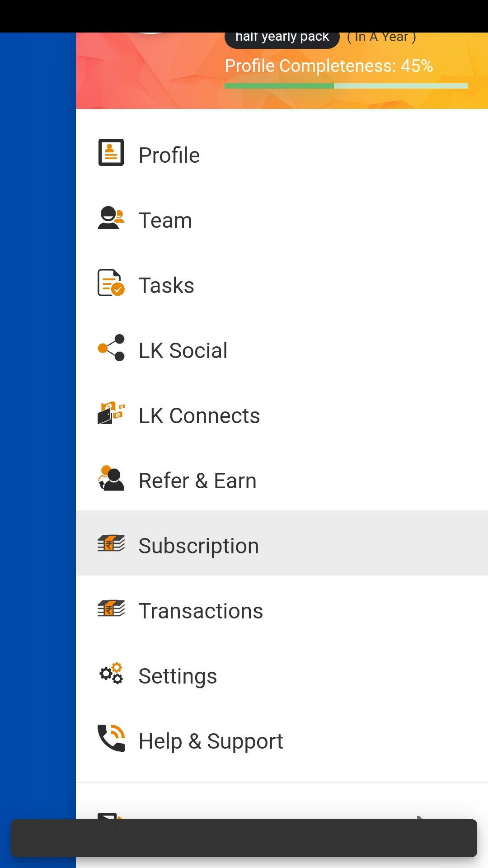488x868 pixels.
Task: Click the LK Connects wallet icon
Action: click(x=111, y=413)
